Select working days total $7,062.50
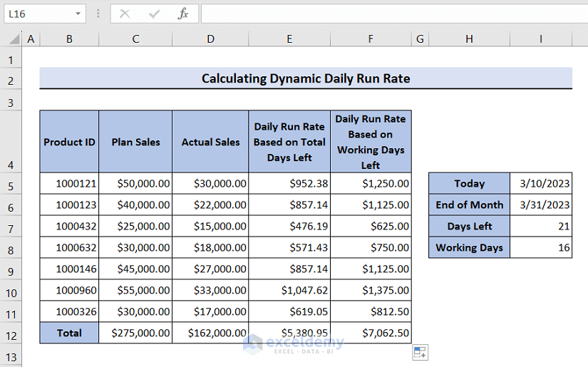The image size is (588, 367). pyautogui.click(x=371, y=333)
